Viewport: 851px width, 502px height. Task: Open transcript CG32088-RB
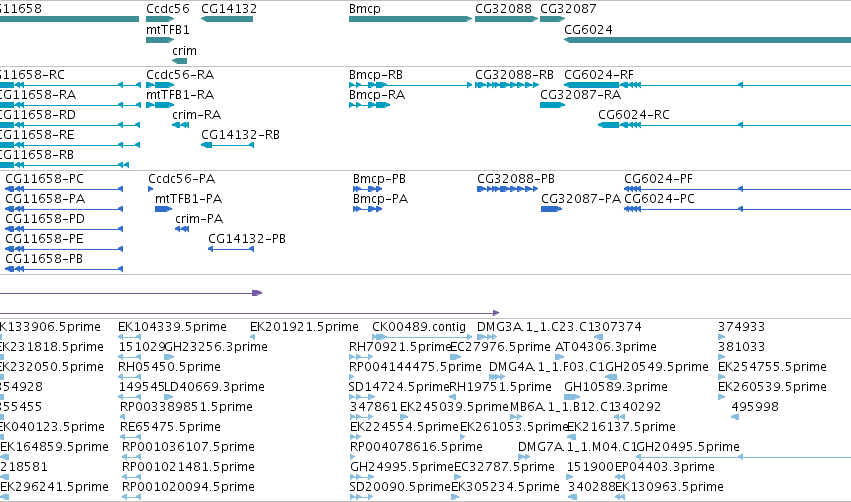tap(515, 75)
